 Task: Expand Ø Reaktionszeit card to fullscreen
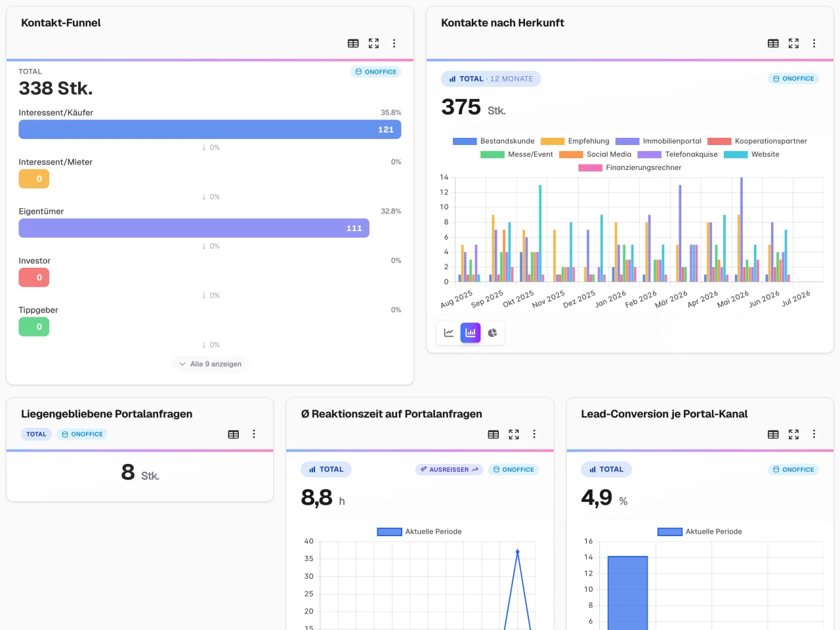(x=514, y=434)
